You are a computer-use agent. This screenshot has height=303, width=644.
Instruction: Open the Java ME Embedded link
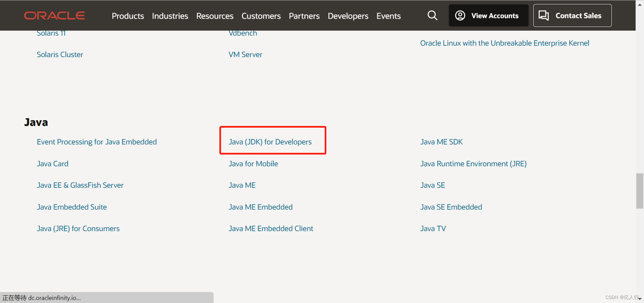click(261, 207)
